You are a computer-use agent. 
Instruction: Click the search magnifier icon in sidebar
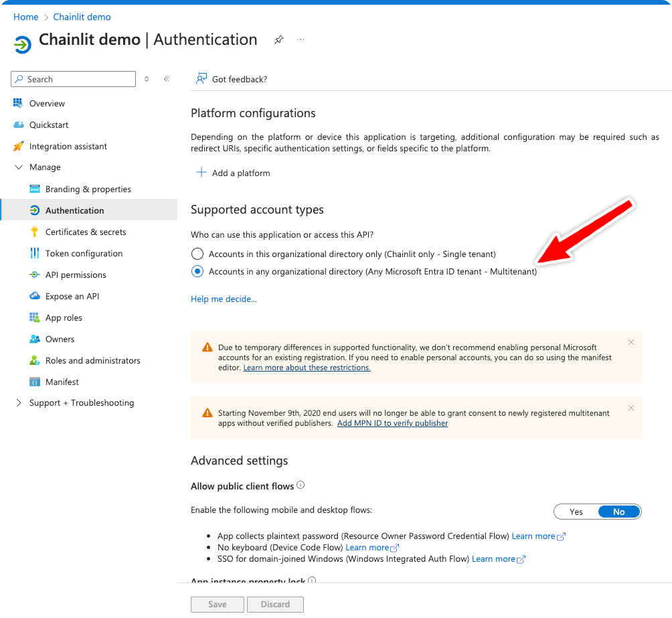point(19,79)
